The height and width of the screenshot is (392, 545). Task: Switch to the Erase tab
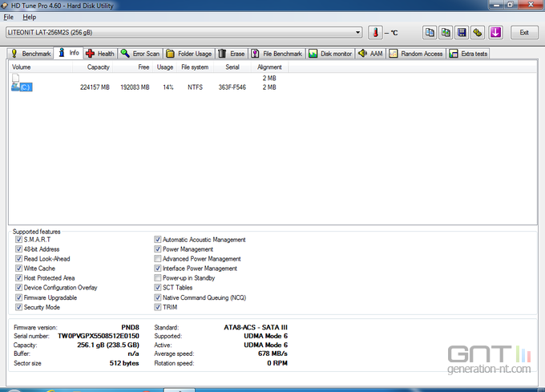(x=232, y=54)
